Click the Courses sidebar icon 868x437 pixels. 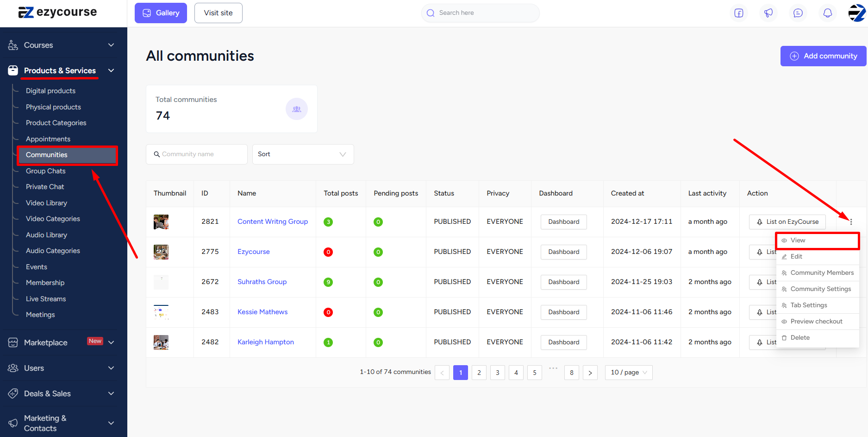(13, 45)
